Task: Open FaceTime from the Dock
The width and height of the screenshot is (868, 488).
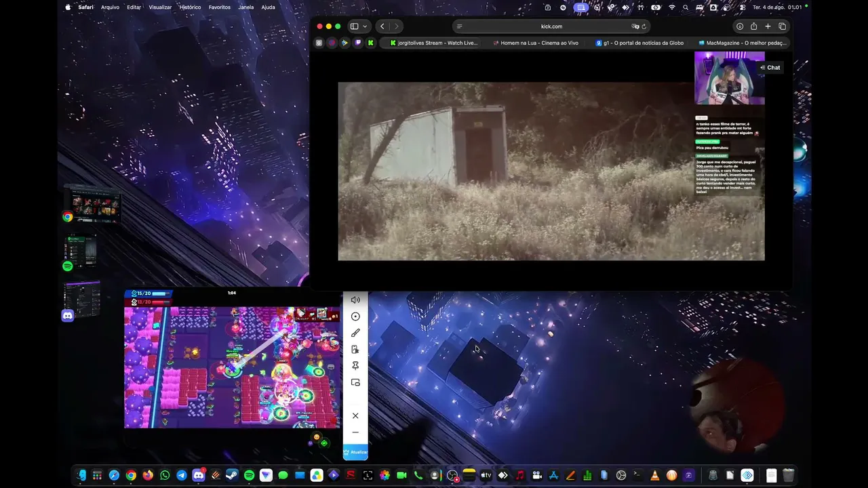Action: pos(401,475)
